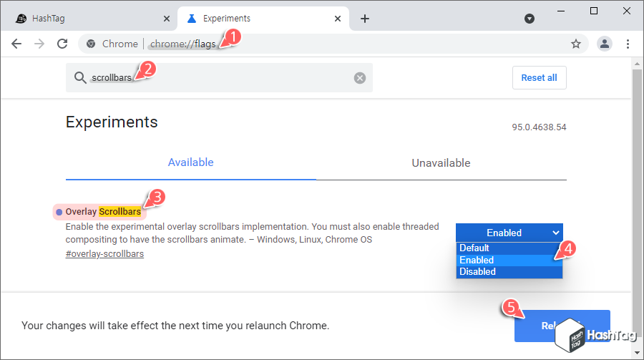Open the #overlay-scrollbars link
This screenshot has height=360, width=644.
(x=104, y=254)
